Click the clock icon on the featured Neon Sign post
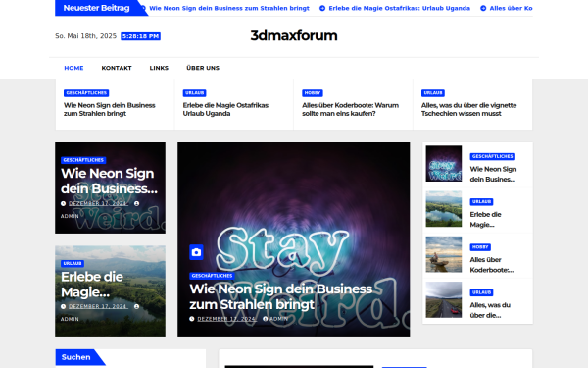This screenshot has height=368, width=588. (192, 319)
